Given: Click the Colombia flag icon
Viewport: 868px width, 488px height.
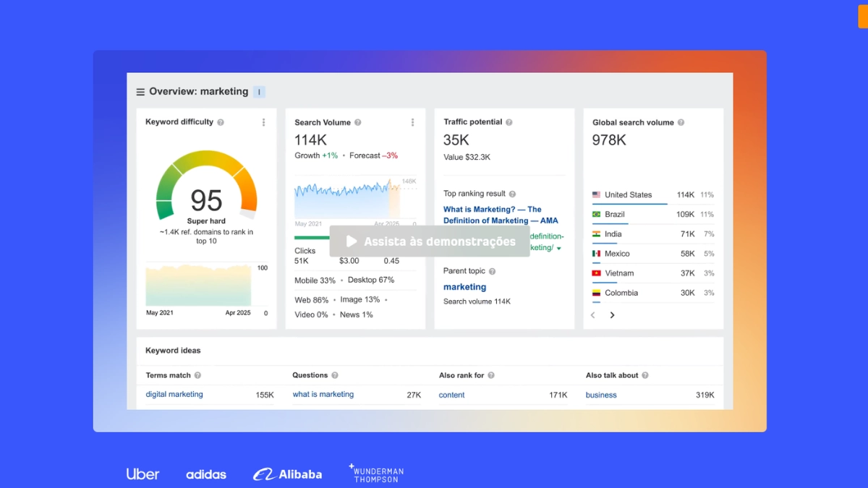Looking at the screenshot, I should (x=597, y=293).
